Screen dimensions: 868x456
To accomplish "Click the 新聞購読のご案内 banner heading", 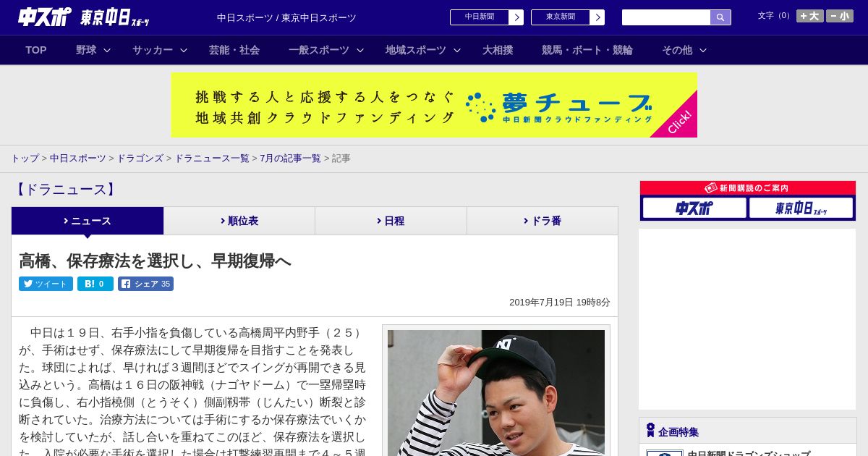I will 748,188.
